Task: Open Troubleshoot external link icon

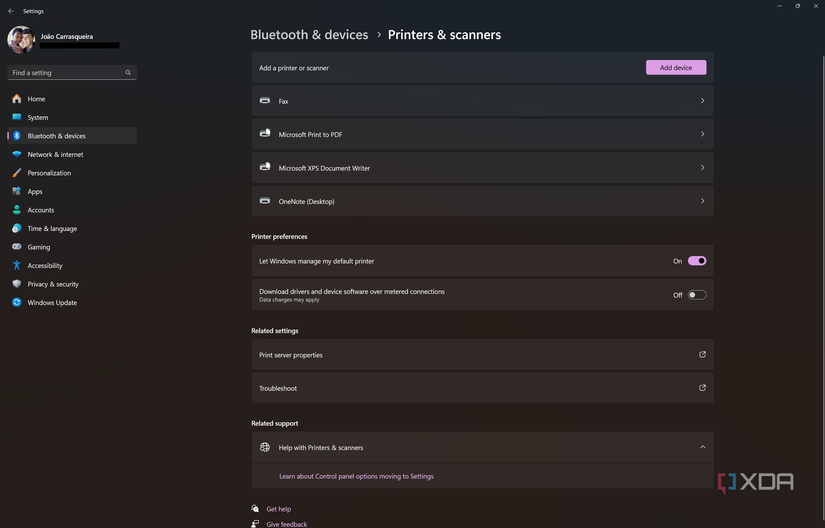Action: point(702,388)
